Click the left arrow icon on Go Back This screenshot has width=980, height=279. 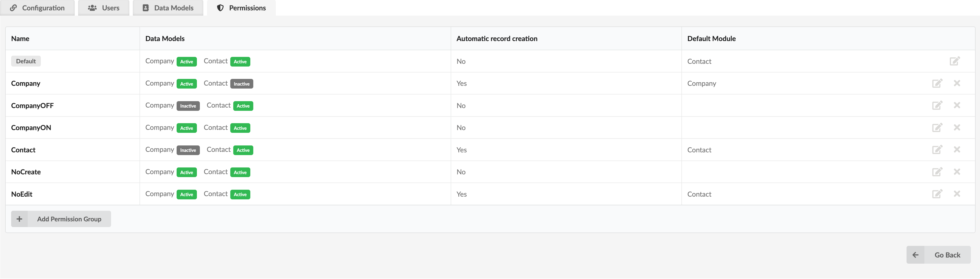[915, 255]
